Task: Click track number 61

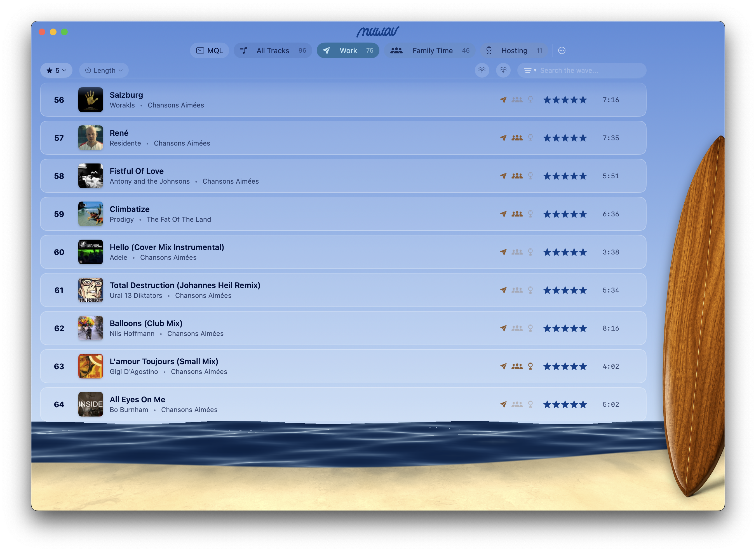Action: pos(59,290)
